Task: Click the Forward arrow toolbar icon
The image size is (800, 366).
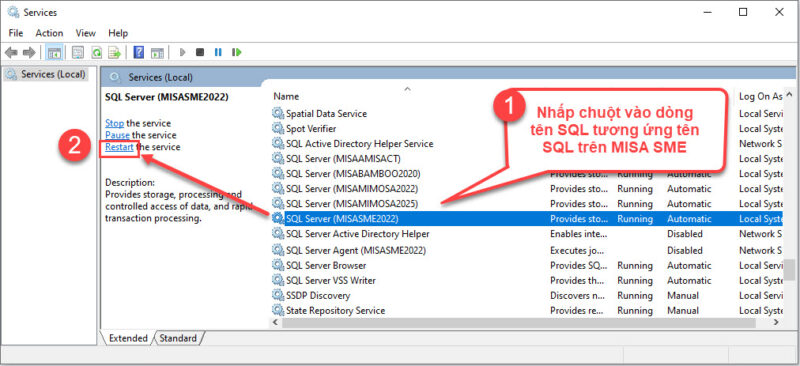Action: pyautogui.click(x=29, y=52)
